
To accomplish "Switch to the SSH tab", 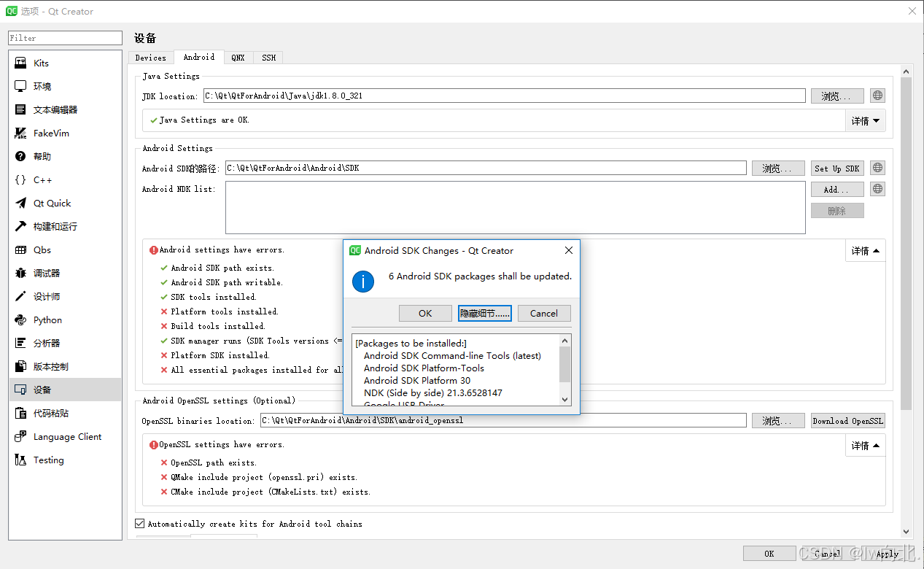I will tap(269, 58).
